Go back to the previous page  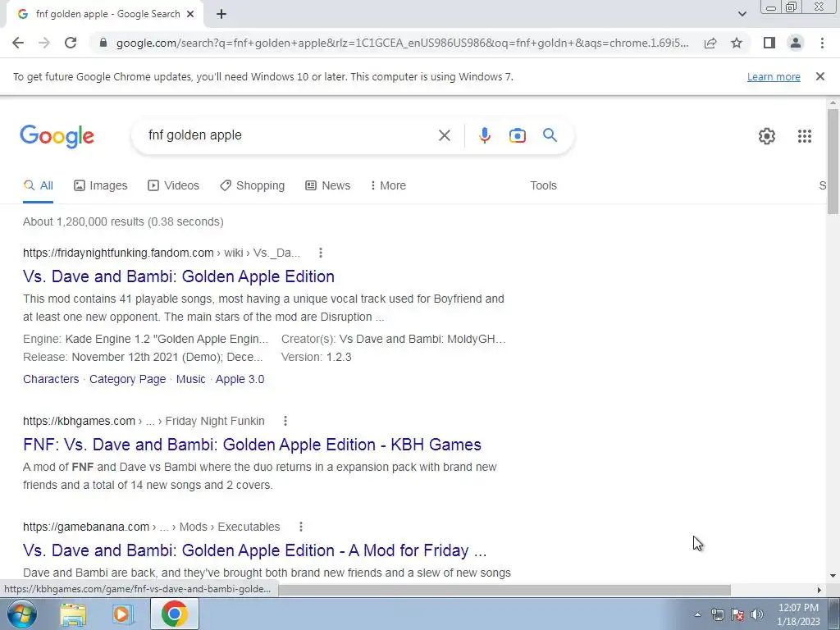pos(18,43)
